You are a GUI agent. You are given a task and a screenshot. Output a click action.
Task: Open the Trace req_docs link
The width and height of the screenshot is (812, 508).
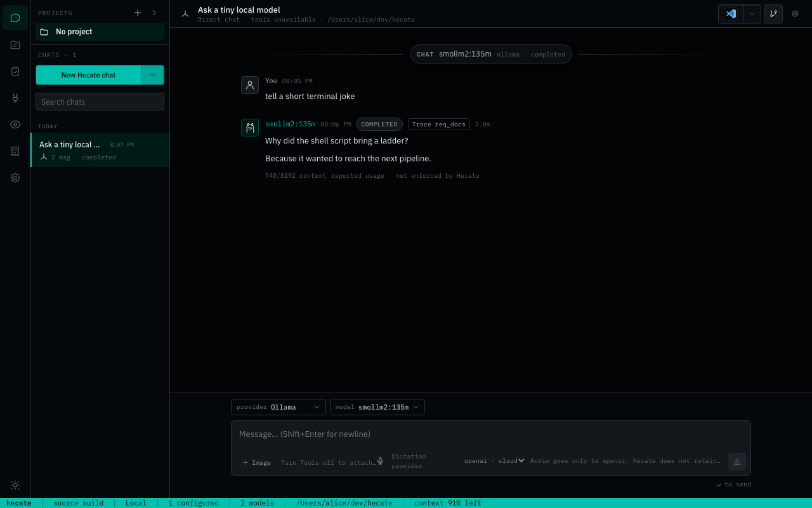(x=439, y=124)
